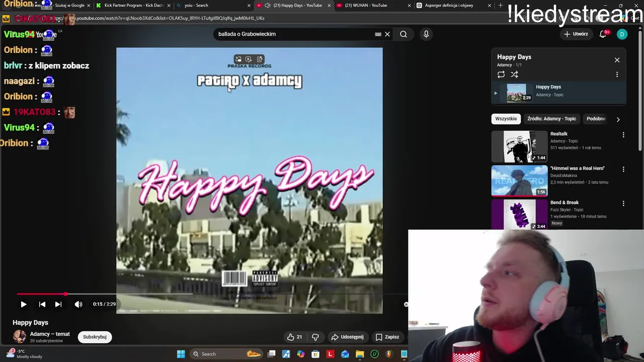Resume playback with the play button

point(23,304)
